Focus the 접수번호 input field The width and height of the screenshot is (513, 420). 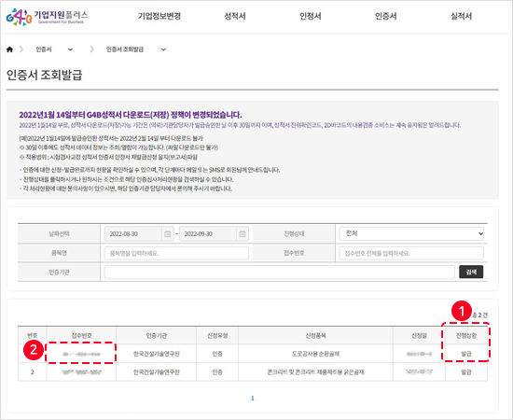[411, 253]
